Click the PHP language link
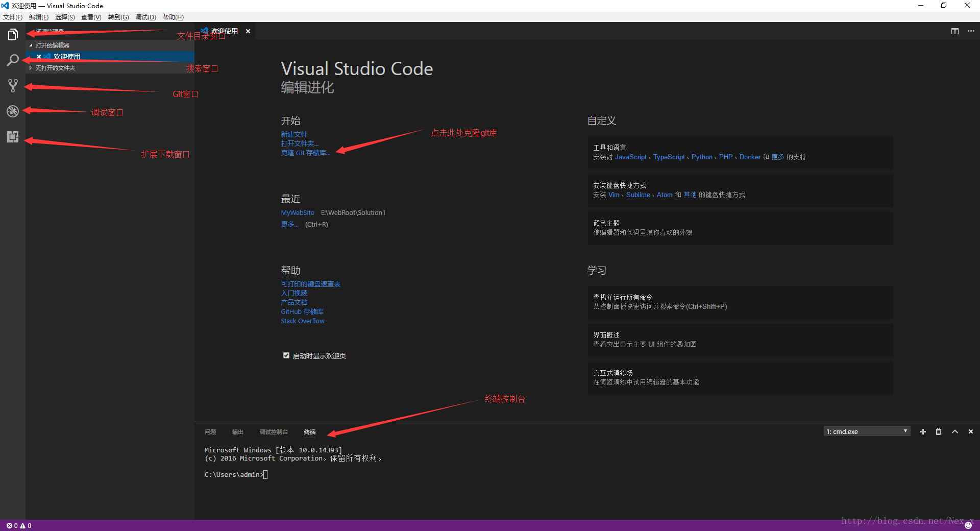The height and width of the screenshot is (531, 980). pos(726,157)
